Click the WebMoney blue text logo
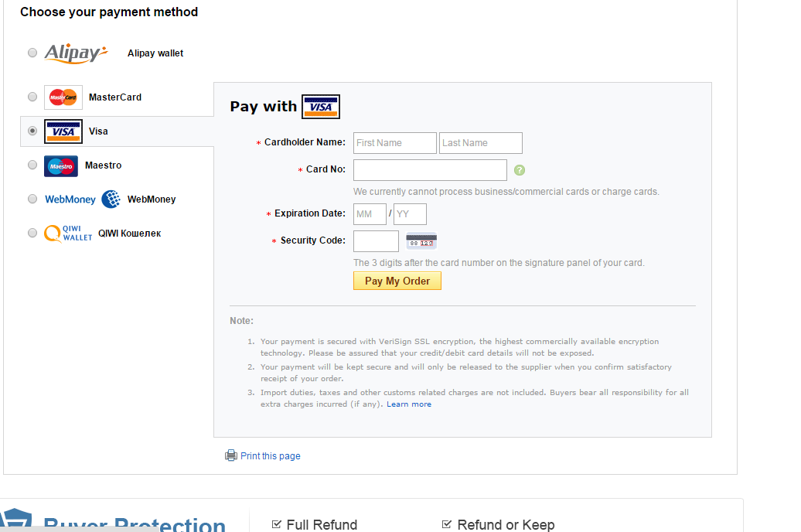 (x=70, y=199)
